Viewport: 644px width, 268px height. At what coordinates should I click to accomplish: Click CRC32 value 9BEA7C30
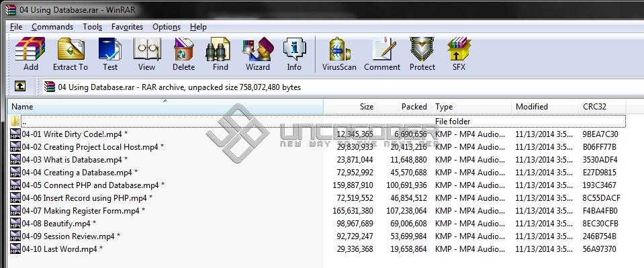pos(600,134)
